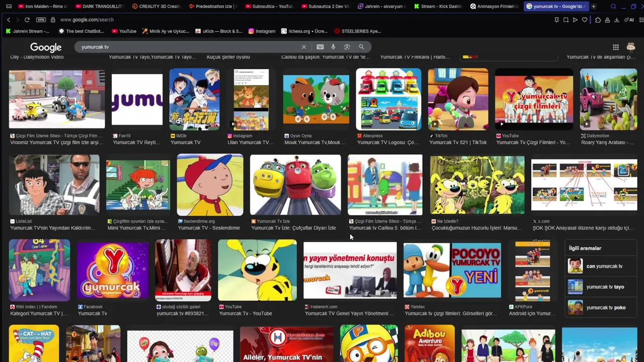Open the Google apps grid icon
This screenshot has height=362, width=644.
click(x=616, y=47)
